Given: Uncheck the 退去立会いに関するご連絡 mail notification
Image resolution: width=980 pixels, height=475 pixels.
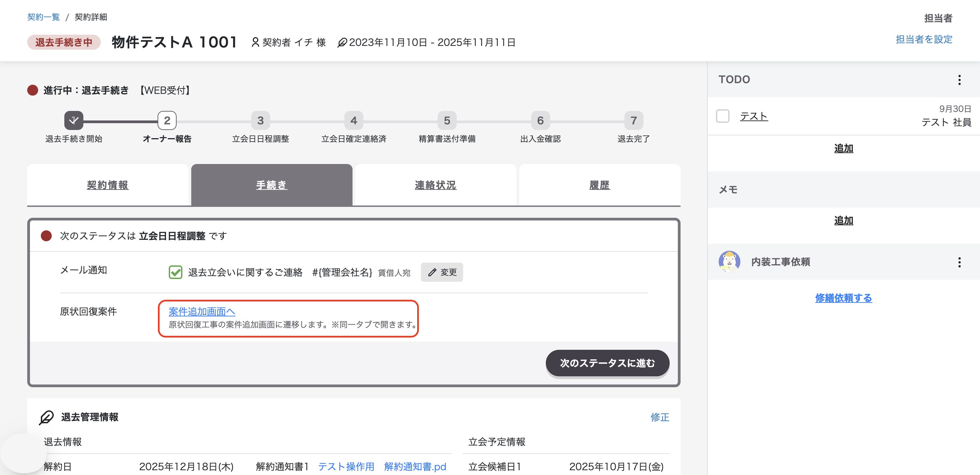Looking at the screenshot, I should click(175, 272).
